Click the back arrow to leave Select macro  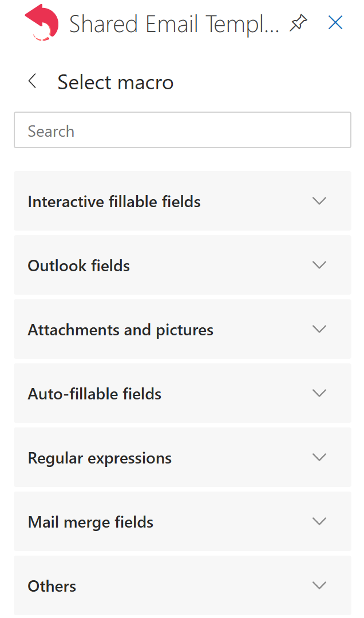(x=32, y=81)
